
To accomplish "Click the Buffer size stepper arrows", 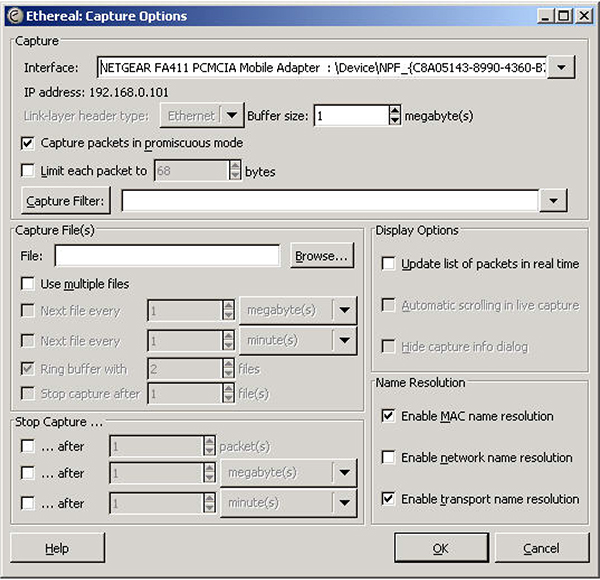I will coord(395,115).
